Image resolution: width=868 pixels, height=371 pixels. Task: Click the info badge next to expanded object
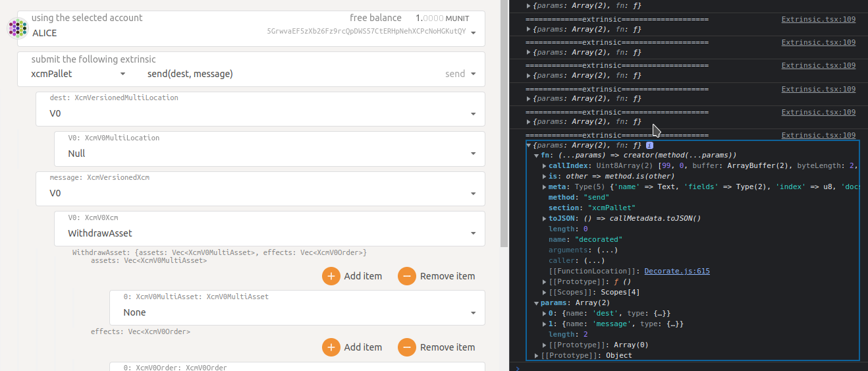coord(649,145)
